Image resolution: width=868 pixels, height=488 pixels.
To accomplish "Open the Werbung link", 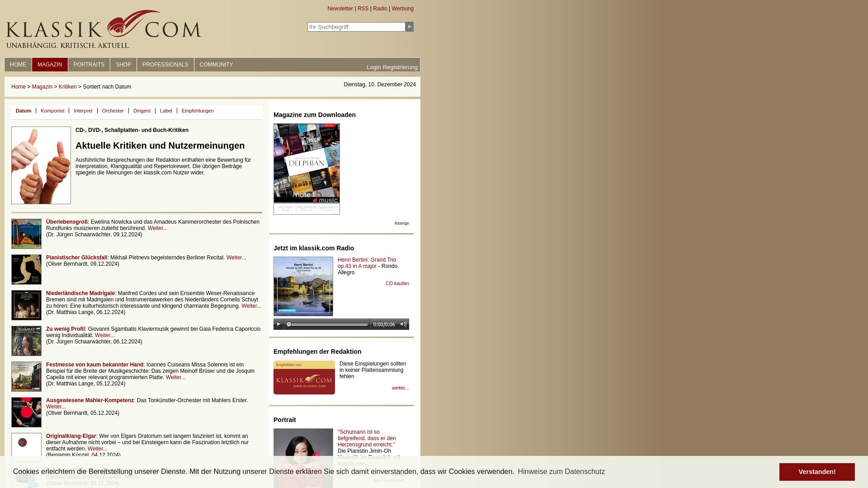I will click(x=402, y=9).
